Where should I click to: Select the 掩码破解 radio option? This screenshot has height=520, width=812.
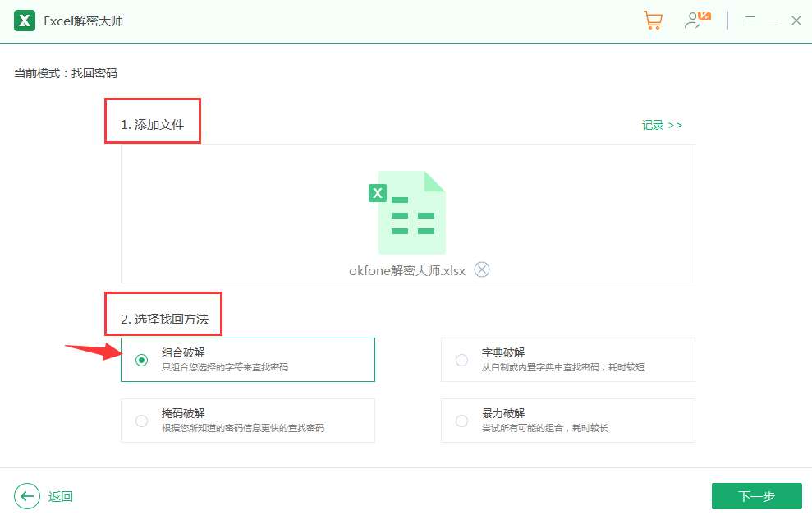[141, 421]
